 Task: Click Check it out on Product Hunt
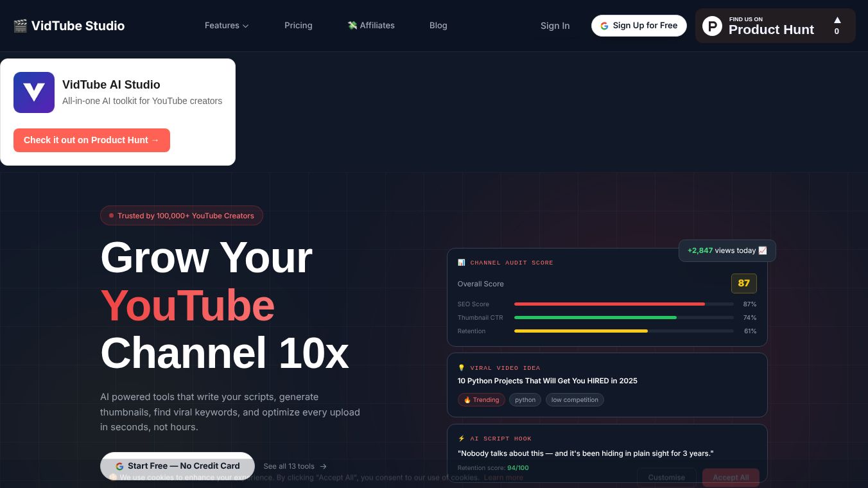pyautogui.click(x=91, y=140)
